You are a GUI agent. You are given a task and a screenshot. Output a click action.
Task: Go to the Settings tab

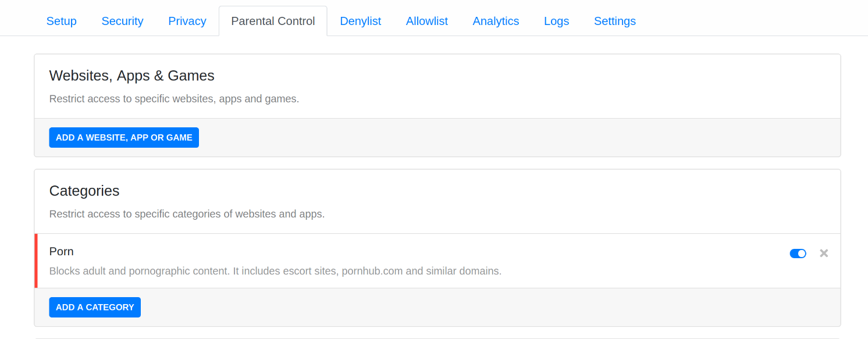(x=615, y=21)
